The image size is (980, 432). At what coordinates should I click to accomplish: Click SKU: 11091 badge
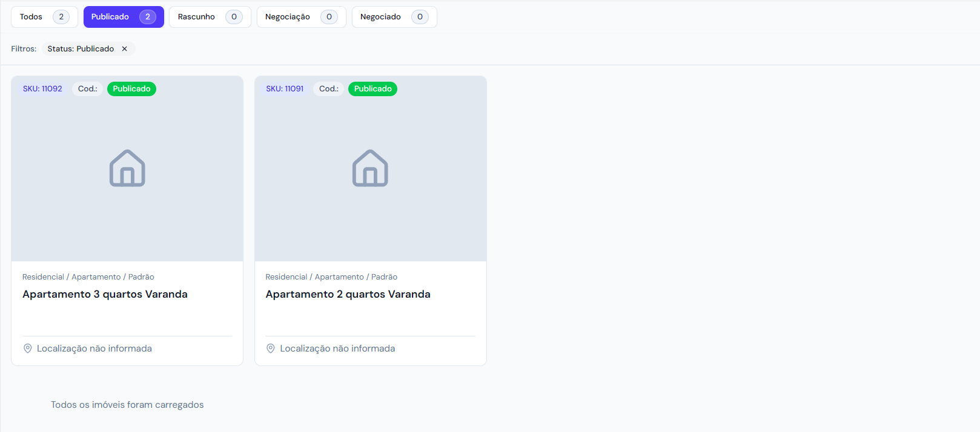coord(285,89)
